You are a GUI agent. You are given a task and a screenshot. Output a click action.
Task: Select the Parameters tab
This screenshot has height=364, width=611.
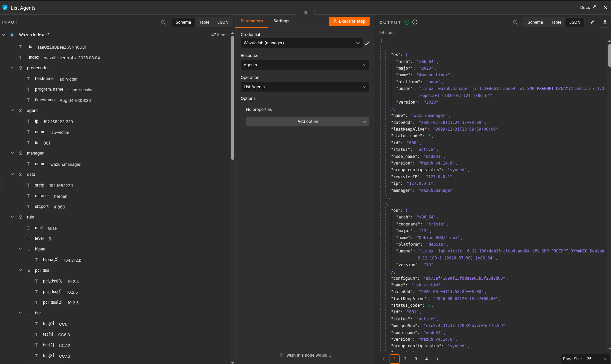click(252, 21)
